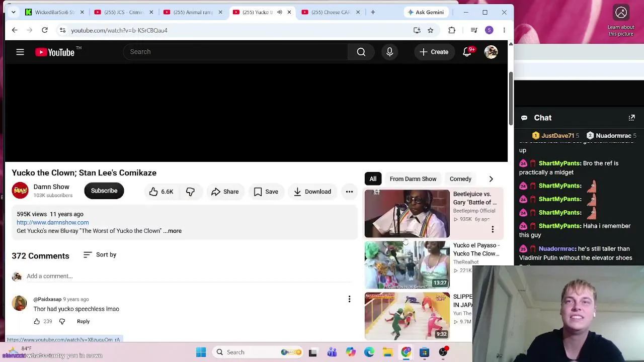Bookmark this page with the star icon
Screen dimensions: 644x362
click(x=430, y=30)
